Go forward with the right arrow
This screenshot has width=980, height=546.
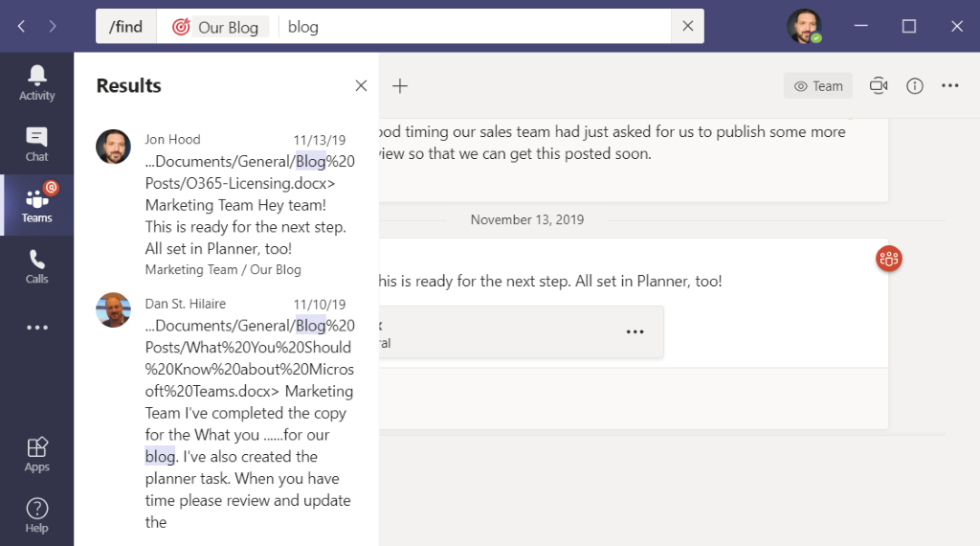pyautogui.click(x=53, y=26)
